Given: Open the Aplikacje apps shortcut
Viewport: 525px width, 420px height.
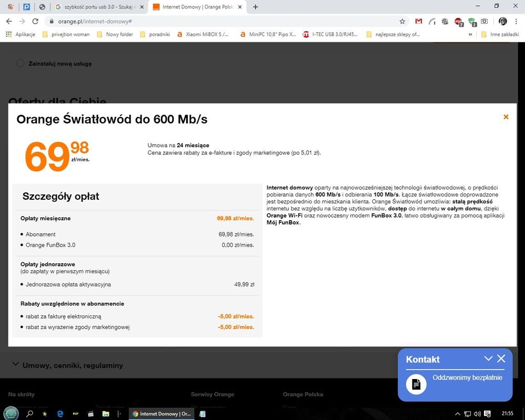Looking at the screenshot, I should click(21, 34).
